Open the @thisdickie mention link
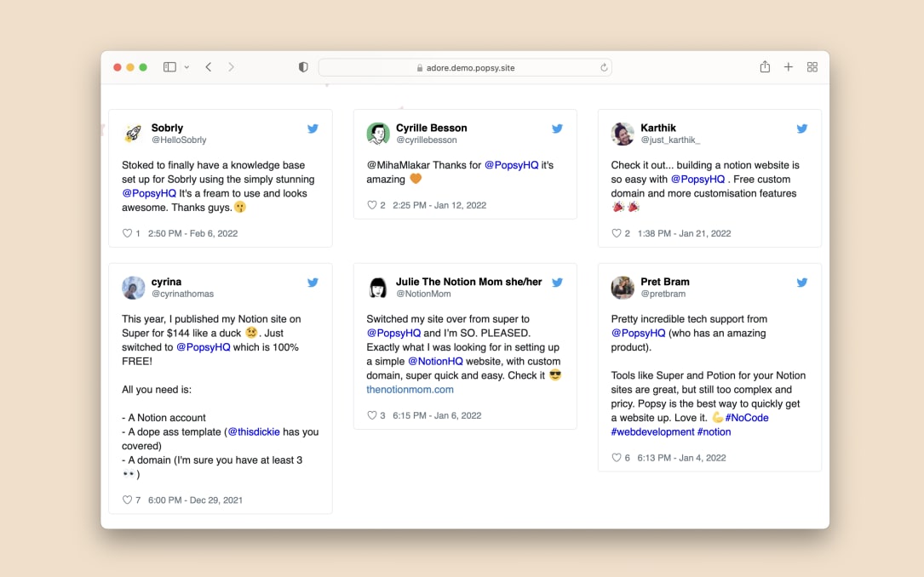 [x=254, y=431]
